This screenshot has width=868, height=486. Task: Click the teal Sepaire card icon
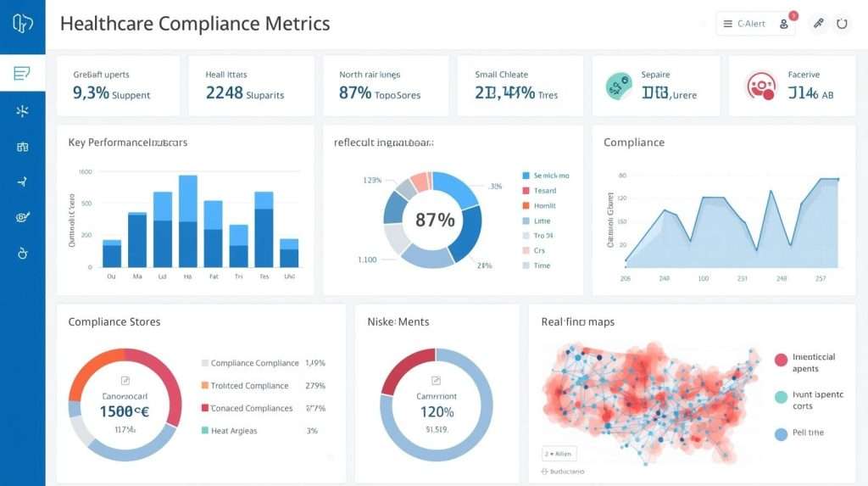pos(619,86)
